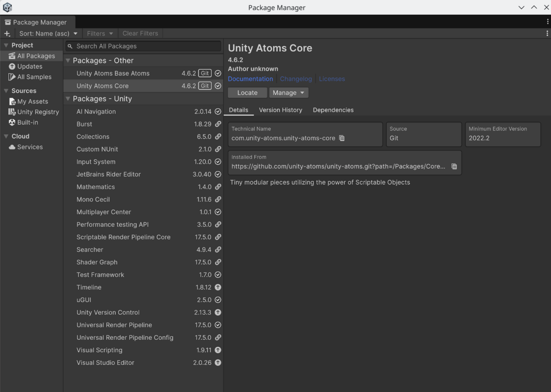Select the Universal Render Pipeline Config package
The width and height of the screenshot is (551, 392).
[143, 338]
